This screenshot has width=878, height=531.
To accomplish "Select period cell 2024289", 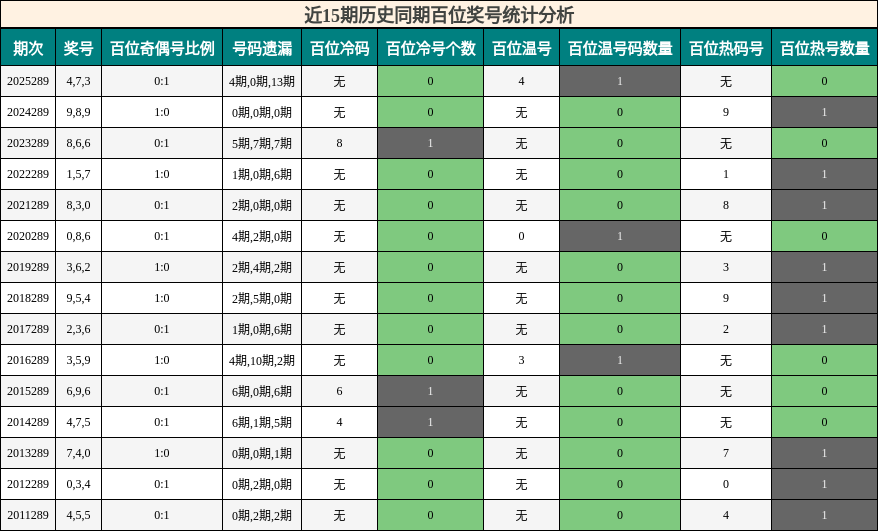I will (28, 112).
